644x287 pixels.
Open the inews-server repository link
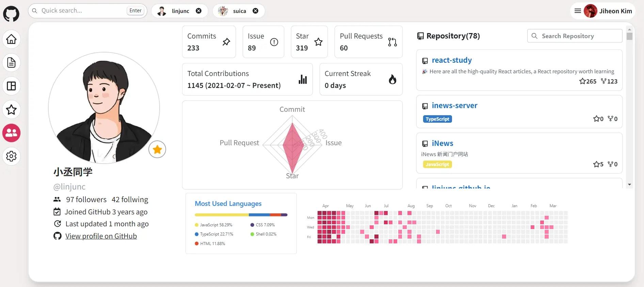point(454,106)
